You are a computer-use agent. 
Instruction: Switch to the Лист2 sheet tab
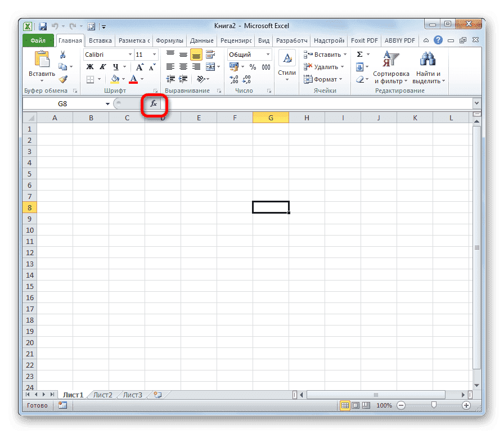[x=102, y=395]
